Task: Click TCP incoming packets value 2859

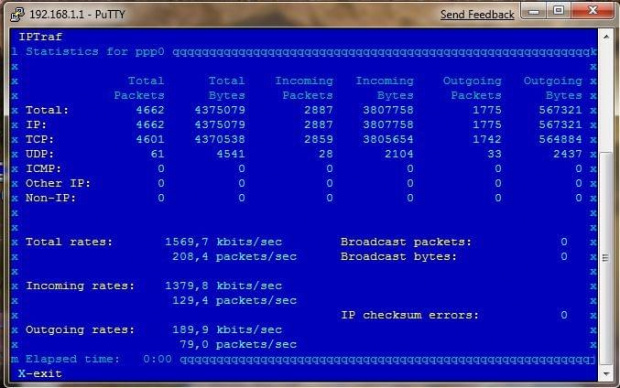Action: click(x=318, y=139)
